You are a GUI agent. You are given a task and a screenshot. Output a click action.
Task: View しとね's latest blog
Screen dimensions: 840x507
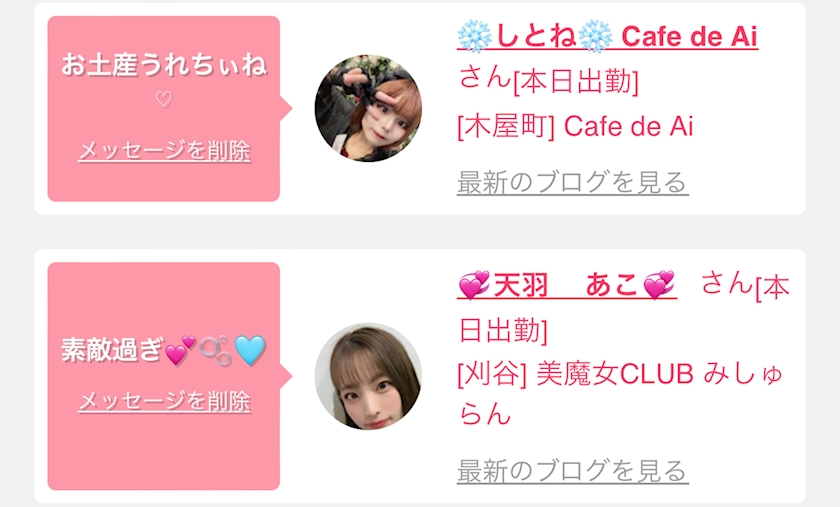[x=573, y=182]
